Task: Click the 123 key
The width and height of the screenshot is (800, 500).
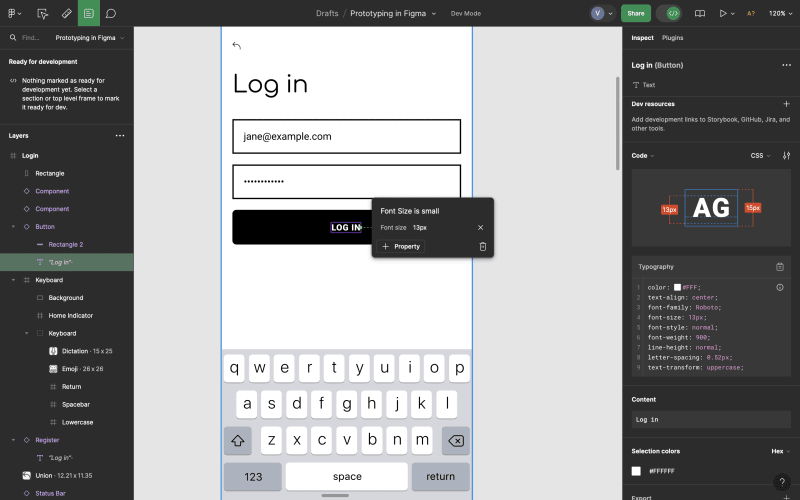Action: 253,477
